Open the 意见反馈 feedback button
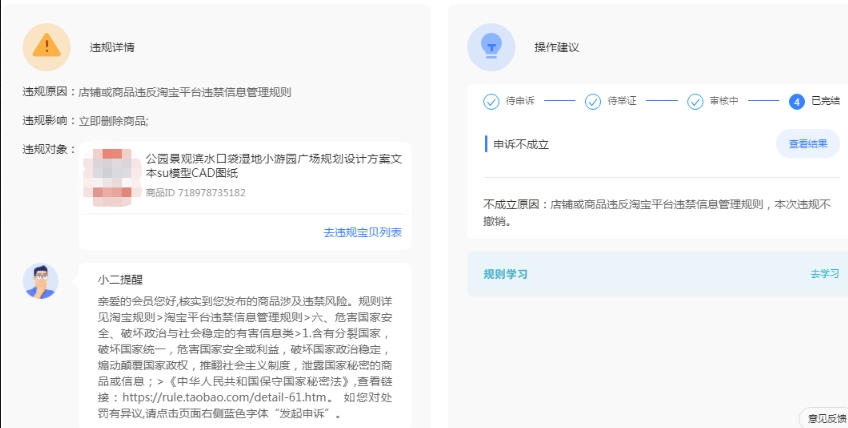Screen dimensions: 848x428 coord(825,418)
